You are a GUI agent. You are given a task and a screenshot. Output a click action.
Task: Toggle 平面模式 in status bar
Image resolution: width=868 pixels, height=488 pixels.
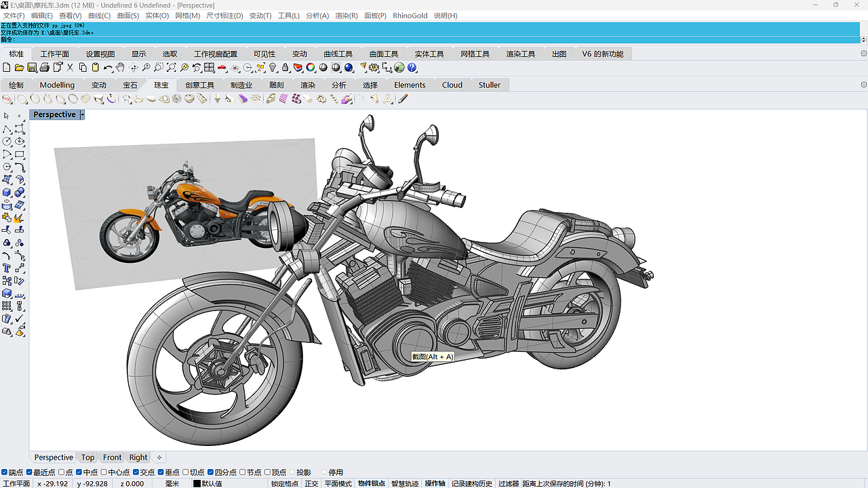[338, 484]
